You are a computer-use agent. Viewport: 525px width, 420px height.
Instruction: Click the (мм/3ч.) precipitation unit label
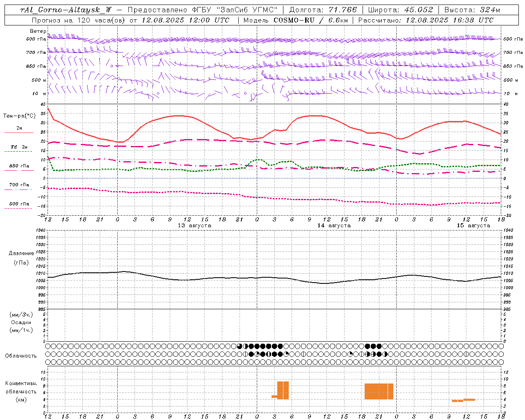tap(21, 315)
